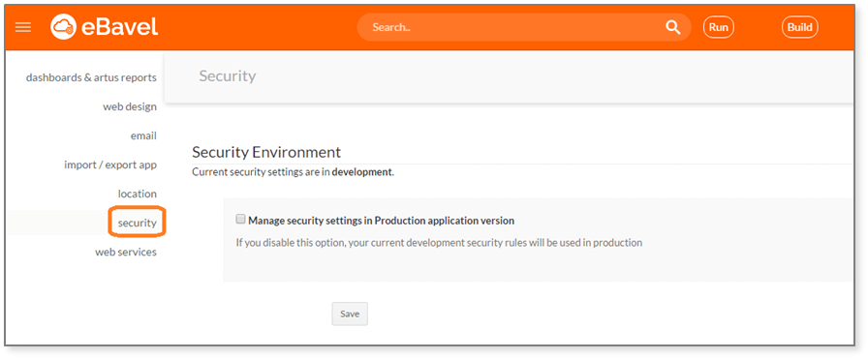Click the Security page title header
The height and width of the screenshot is (359, 868).
point(228,75)
